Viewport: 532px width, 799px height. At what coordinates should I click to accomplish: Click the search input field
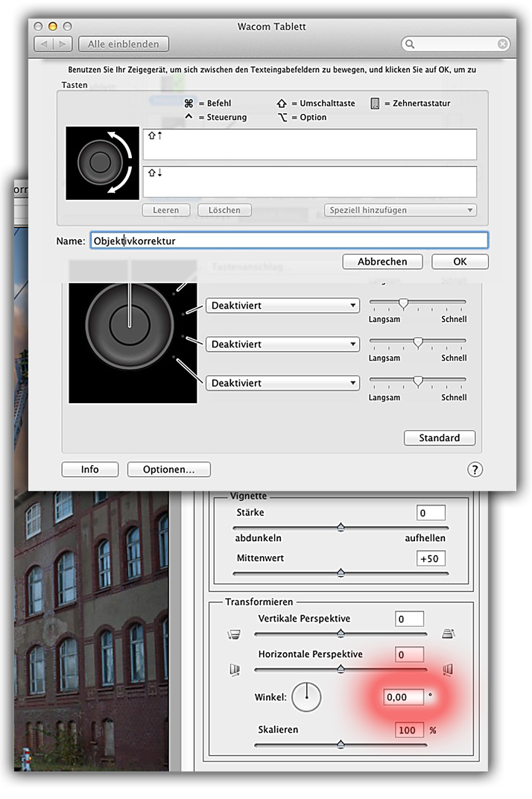coord(455,44)
